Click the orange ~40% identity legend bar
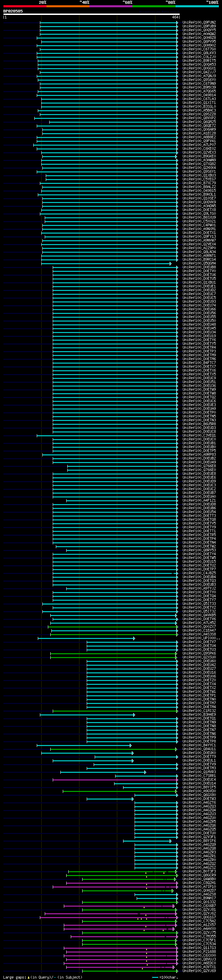 68,7
